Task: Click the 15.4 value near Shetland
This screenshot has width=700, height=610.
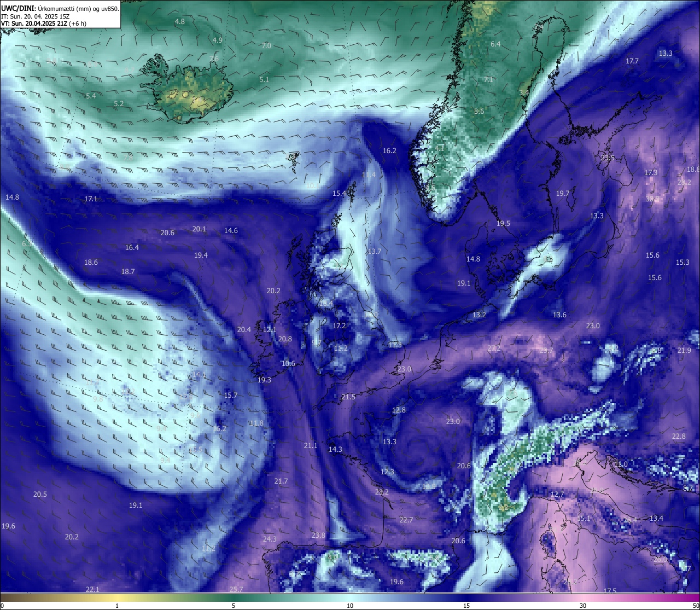Action: [339, 193]
